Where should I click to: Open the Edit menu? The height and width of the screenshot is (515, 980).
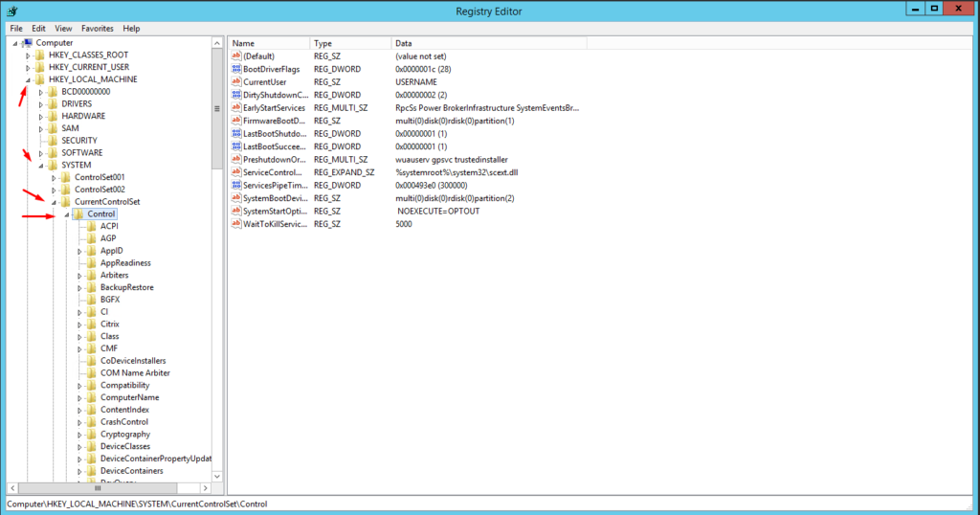click(38, 29)
